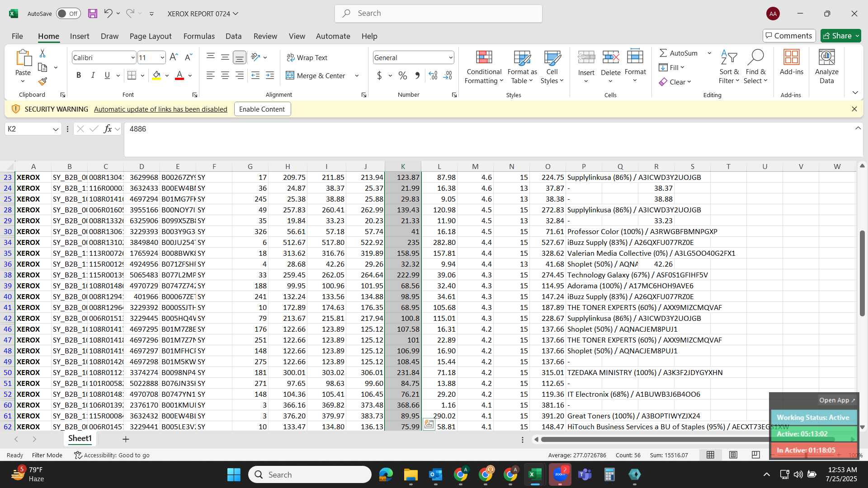Click the Save icon in title bar

pos(93,14)
